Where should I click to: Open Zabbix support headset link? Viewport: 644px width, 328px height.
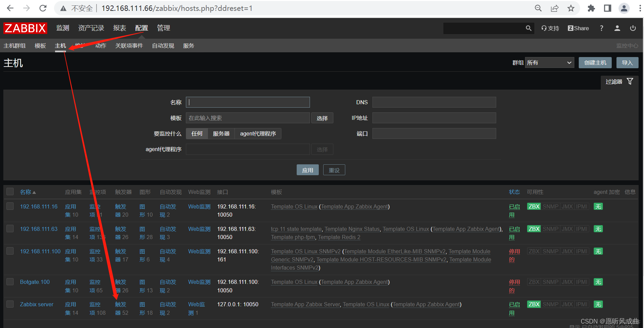[550, 28]
